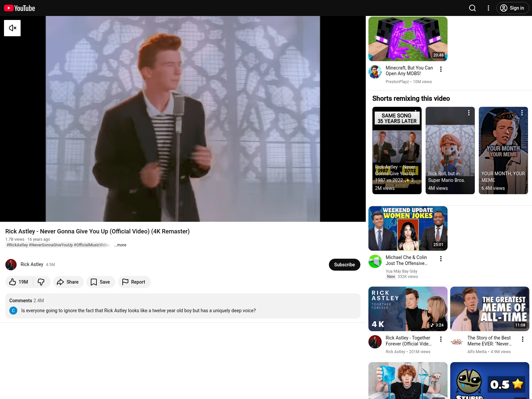Click The Story of the Best Meme title
Viewport: 532px width, 399px height.
coord(489,341)
